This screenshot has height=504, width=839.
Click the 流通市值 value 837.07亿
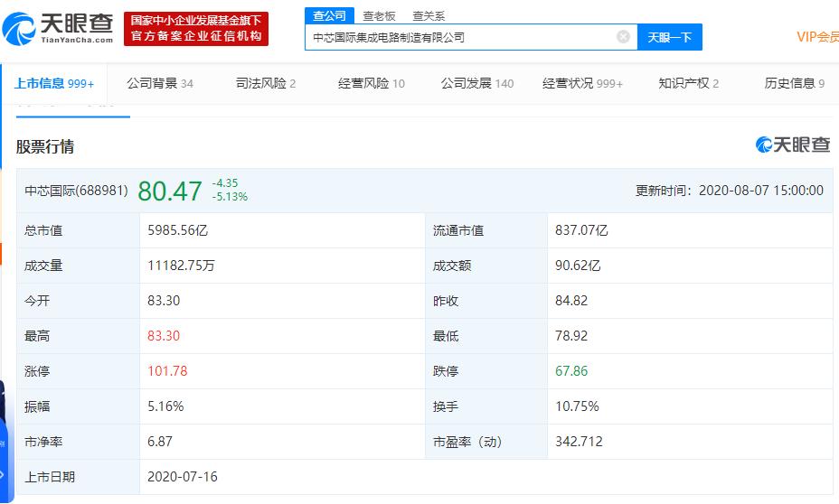(581, 230)
